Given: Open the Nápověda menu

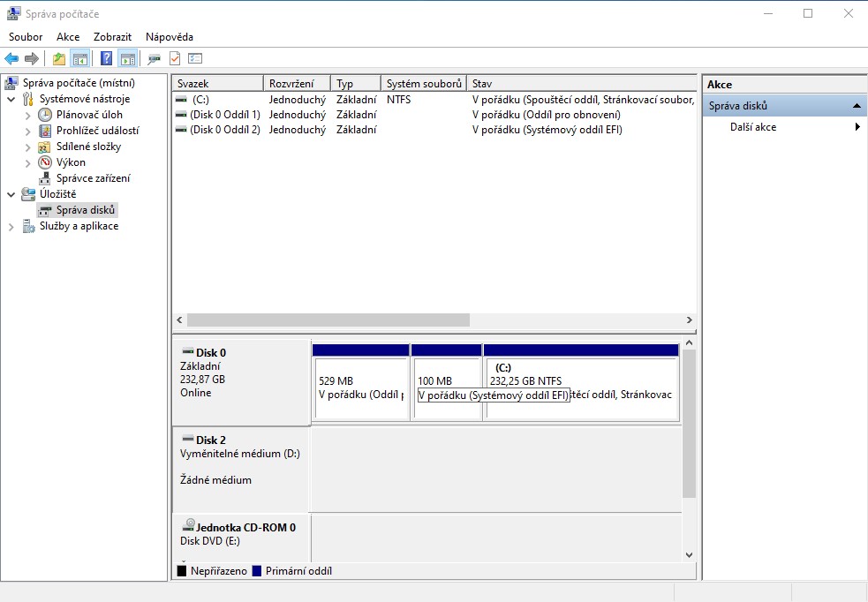Looking at the screenshot, I should point(170,36).
